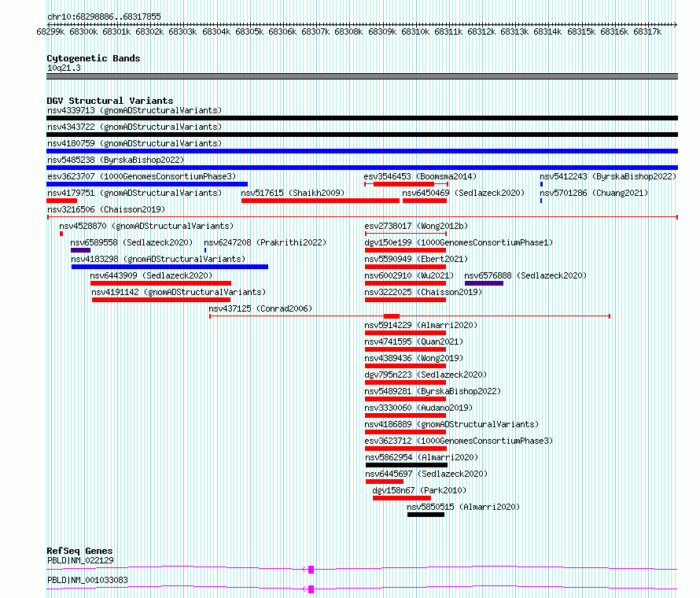Viewport: 700px width, 598px height.
Task: Click the blue nsv4183298 variant bar
Action: (170, 267)
